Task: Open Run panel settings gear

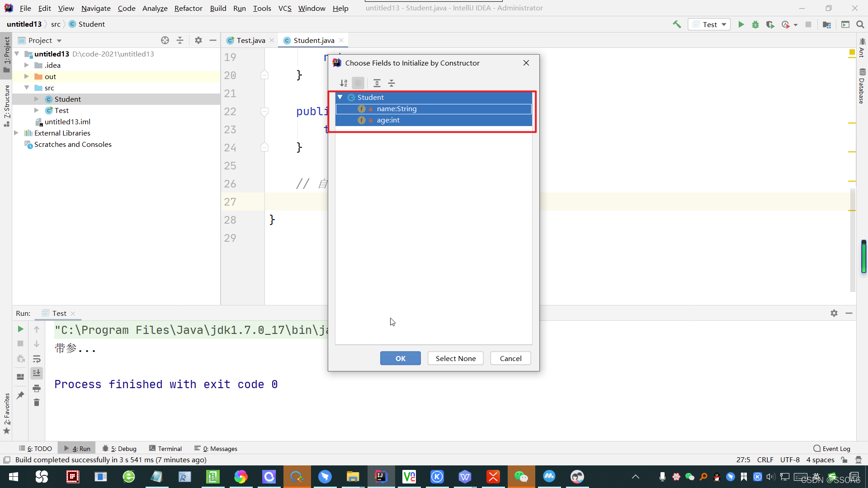Action: pyautogui.click(x=834, y=313)
